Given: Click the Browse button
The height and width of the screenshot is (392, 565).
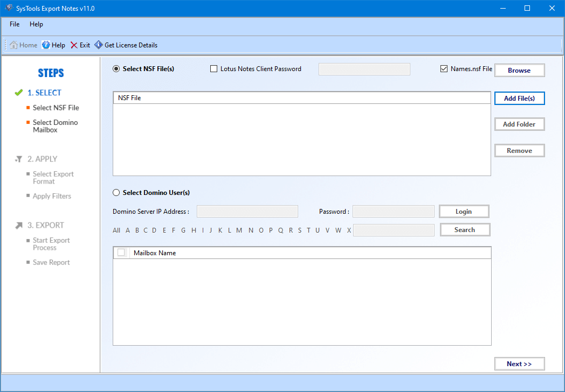Looking at the screenshot, I should [x=519, y=71].
